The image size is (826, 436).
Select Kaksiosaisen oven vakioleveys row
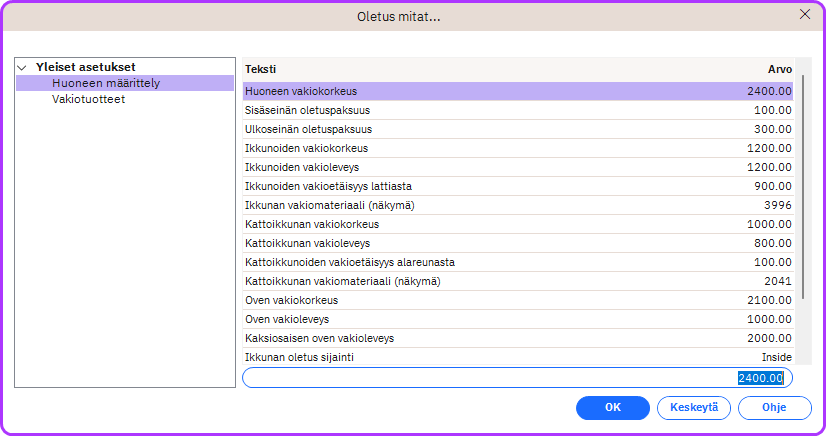point(518,338)
